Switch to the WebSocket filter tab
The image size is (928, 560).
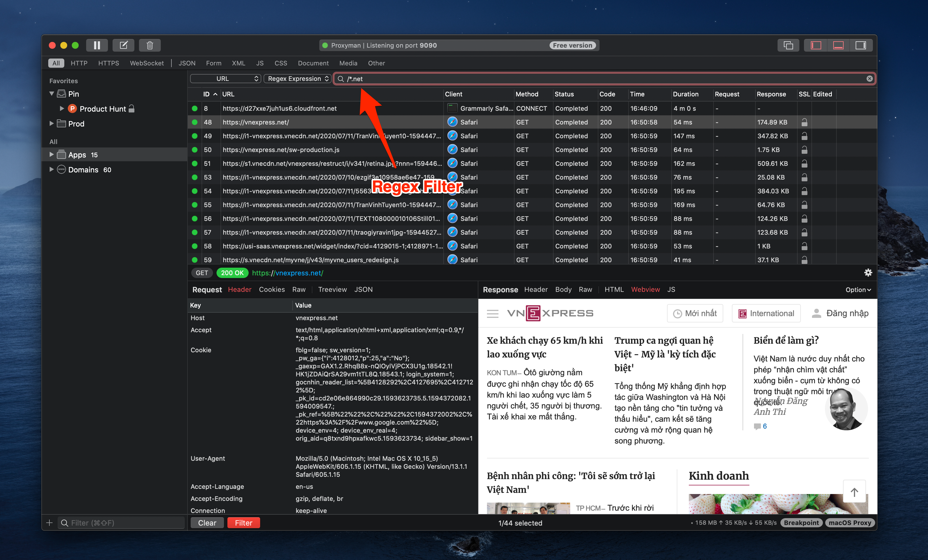coord(146,63)
